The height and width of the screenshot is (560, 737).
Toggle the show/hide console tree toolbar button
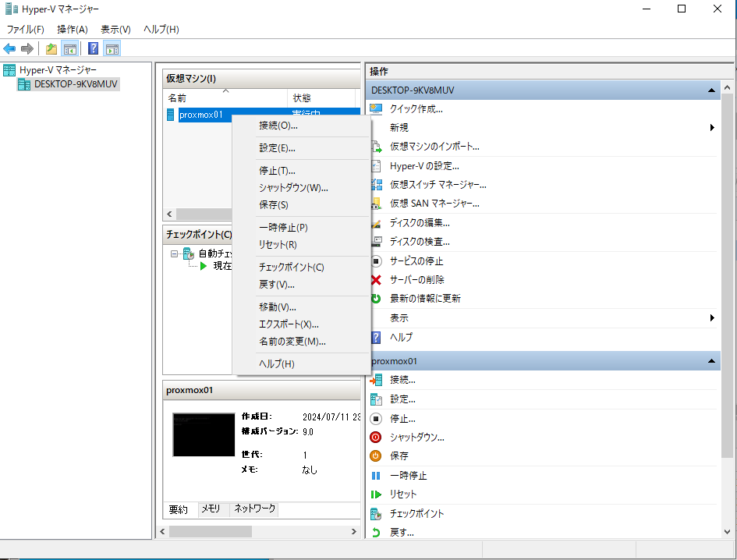tap(70, 49)
